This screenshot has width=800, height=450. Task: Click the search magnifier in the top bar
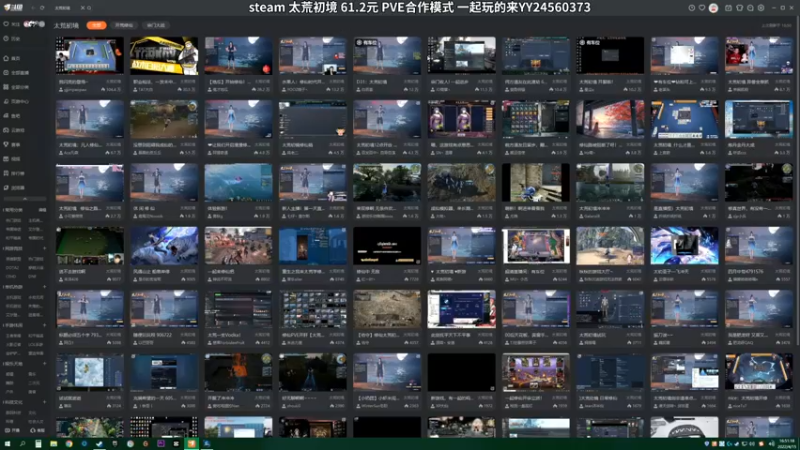pos(89,8)
